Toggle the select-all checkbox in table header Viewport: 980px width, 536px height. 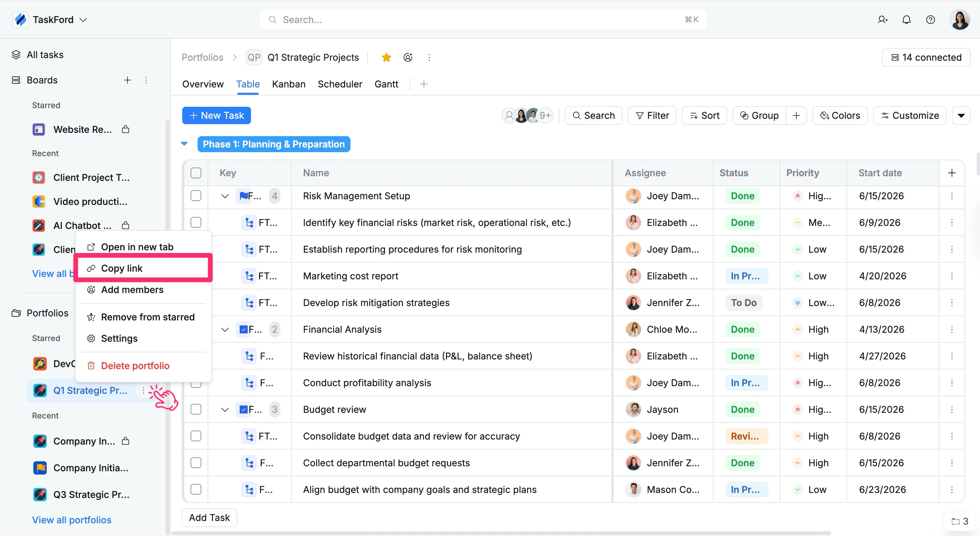click(196, 173)
